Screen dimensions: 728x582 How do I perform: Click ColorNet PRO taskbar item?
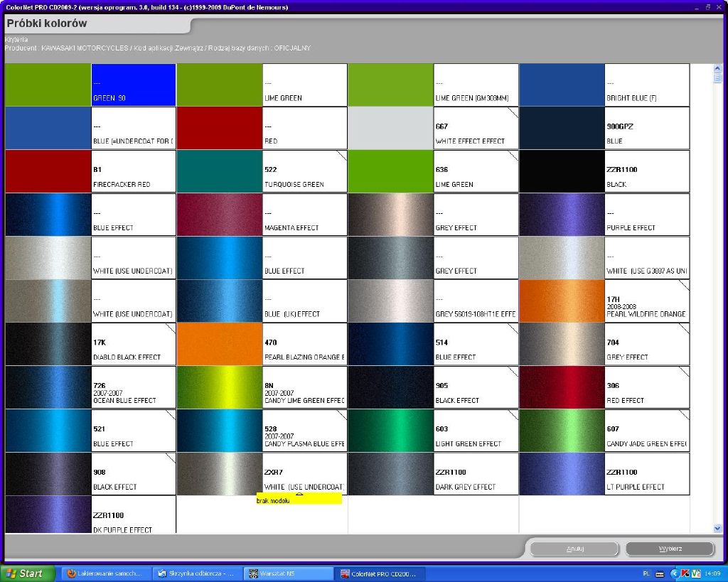(x=381, y=573)
